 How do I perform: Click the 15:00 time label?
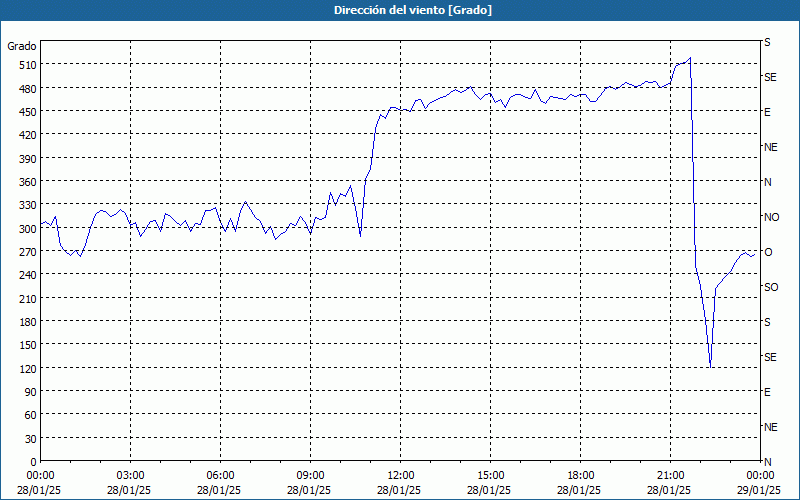[x=490, y=476]
